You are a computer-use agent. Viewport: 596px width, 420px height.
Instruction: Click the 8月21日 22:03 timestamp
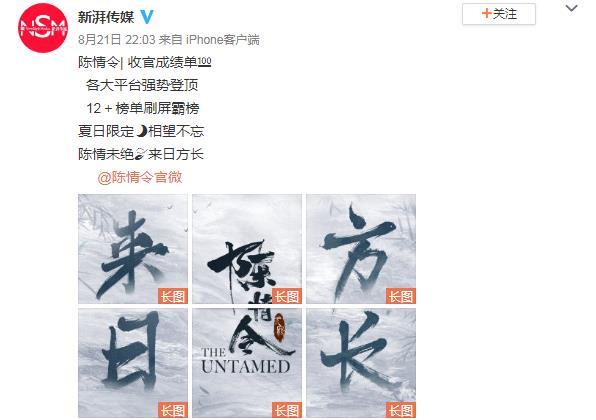117,40
